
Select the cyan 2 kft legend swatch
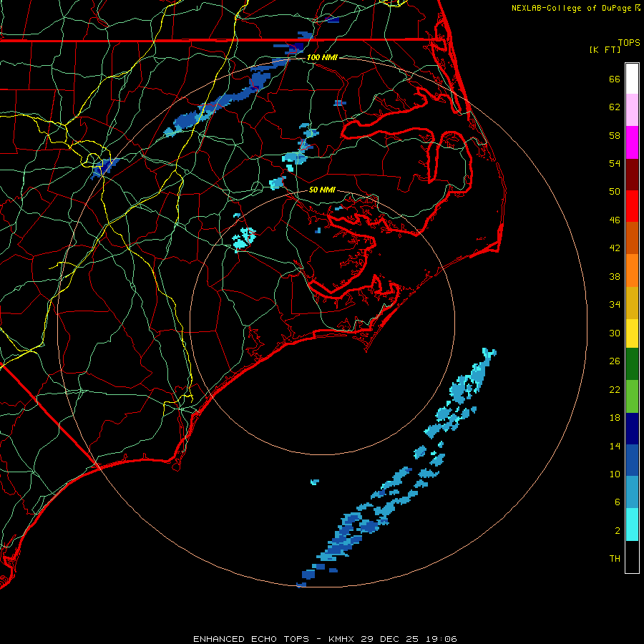632,525
